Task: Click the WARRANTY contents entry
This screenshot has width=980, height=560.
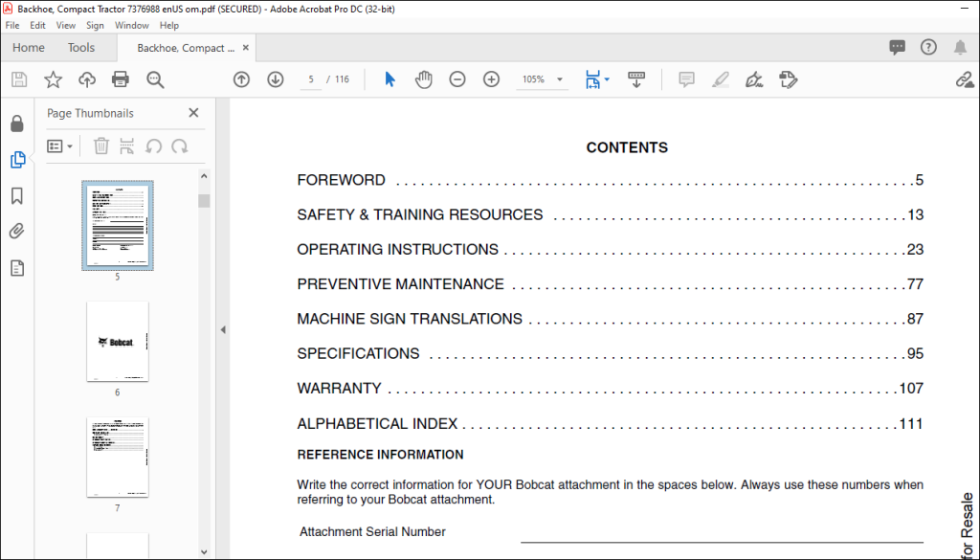Action: pos(610,388)
